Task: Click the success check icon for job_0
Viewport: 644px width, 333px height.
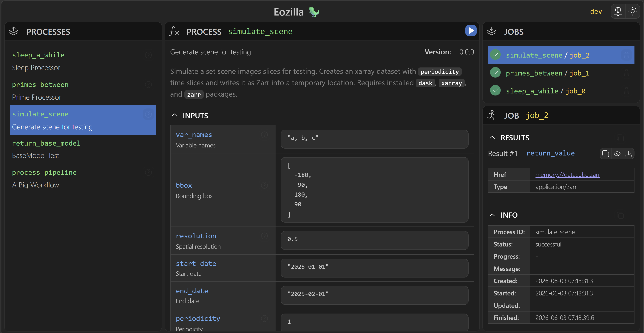Action: click(495, 90)
